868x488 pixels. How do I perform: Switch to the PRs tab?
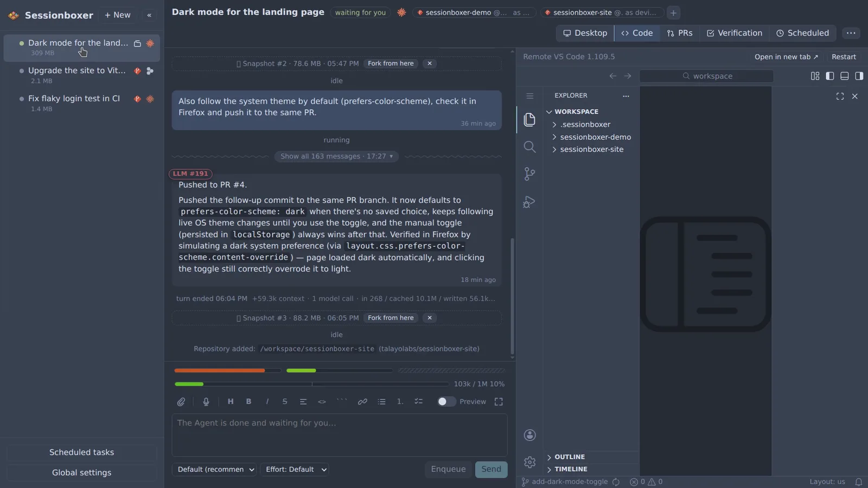[680, 33]
